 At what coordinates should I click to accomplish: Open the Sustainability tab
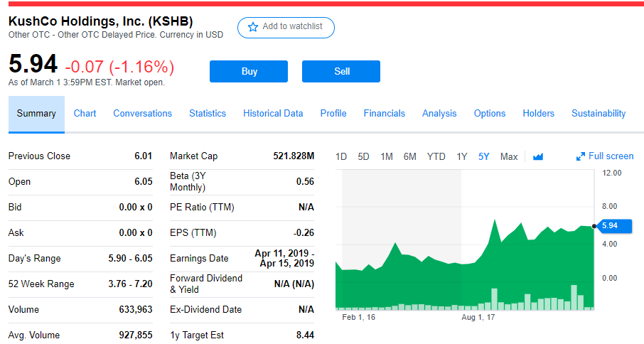pyautogui.click(x=599, y=114)
